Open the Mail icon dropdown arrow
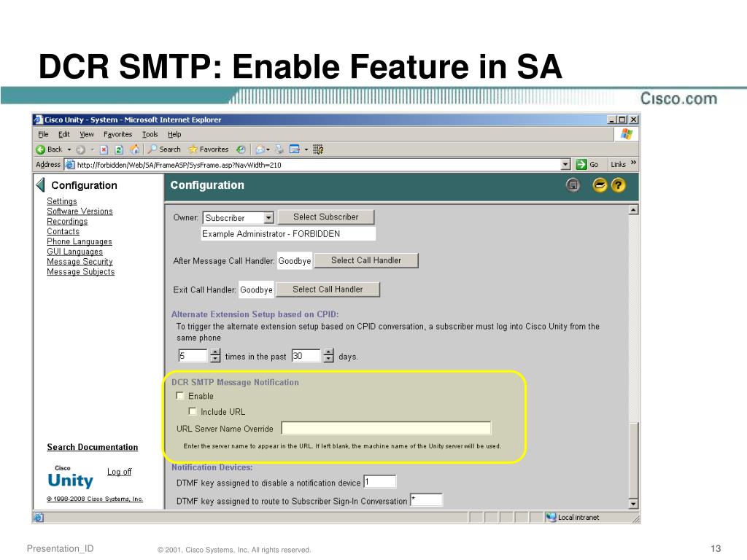The image size is (747, 560). (268, 149)
